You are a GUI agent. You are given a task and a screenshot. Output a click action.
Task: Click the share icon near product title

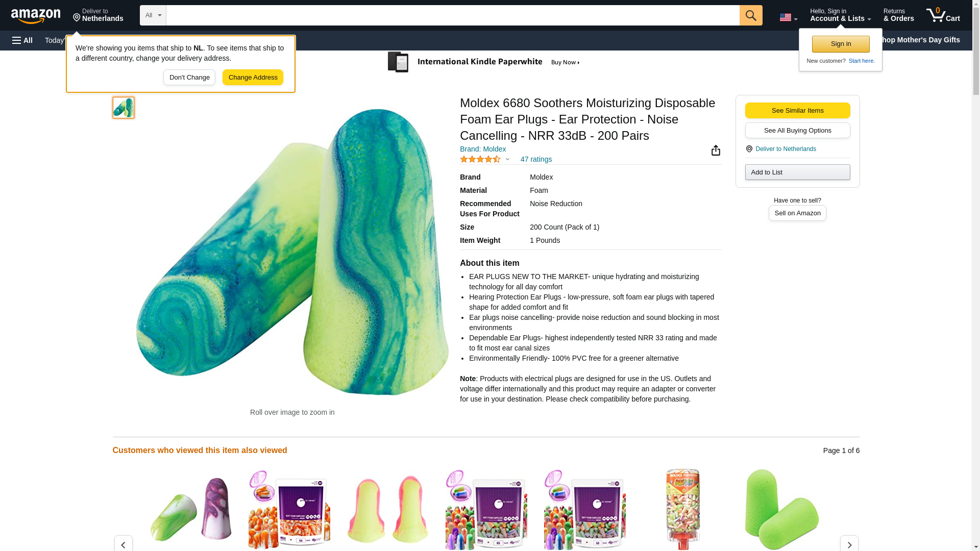click(x=716, y=150)
